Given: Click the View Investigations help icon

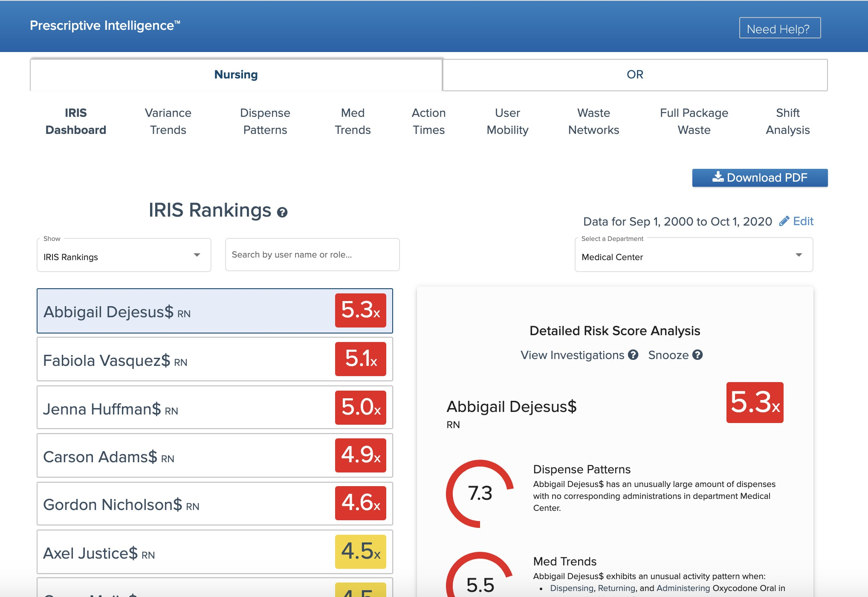Looking at the screenshot, I should 633,355.
